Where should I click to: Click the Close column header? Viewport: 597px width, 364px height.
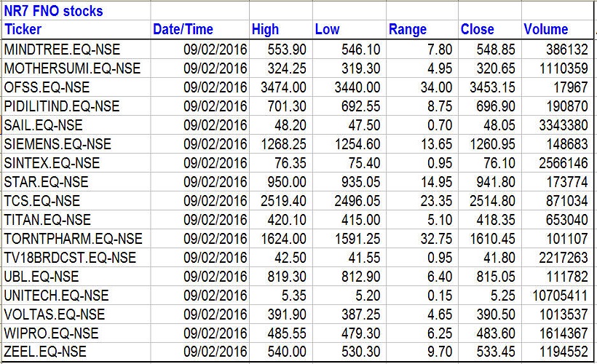477,30
